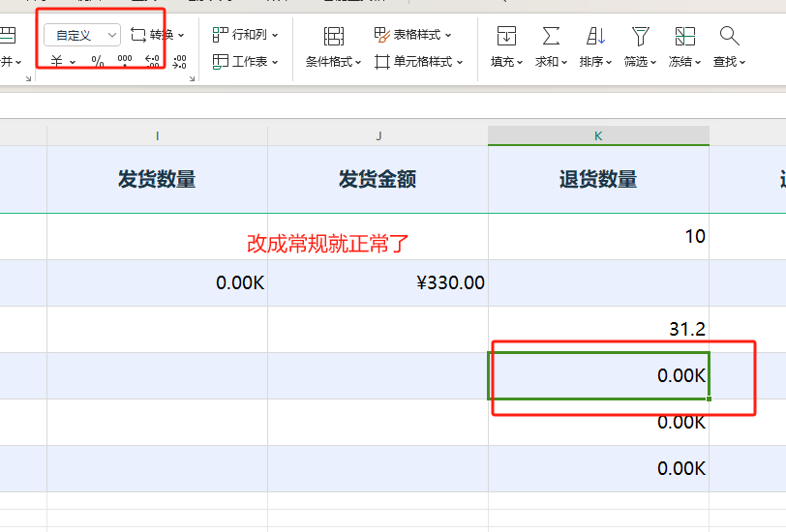Apply thousands separator format
Image resolution: width=786 pixels, height=532 pixels.
pos(125,61)
